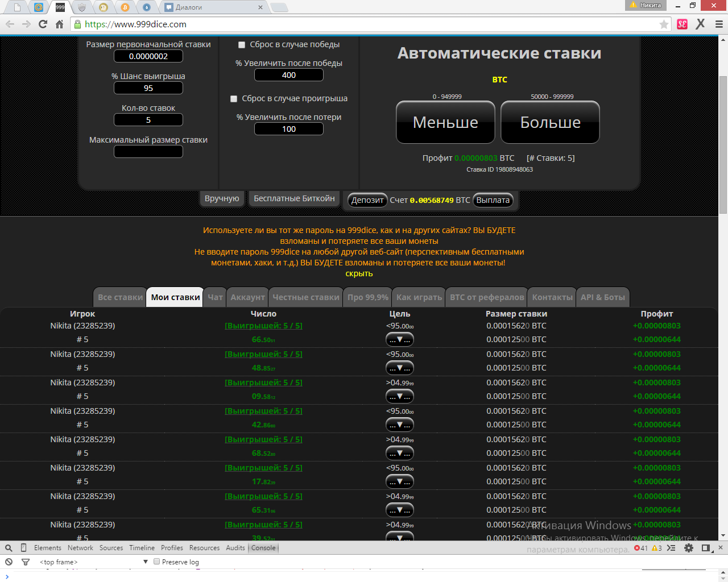Close the DevTools panel

point(720,548)
